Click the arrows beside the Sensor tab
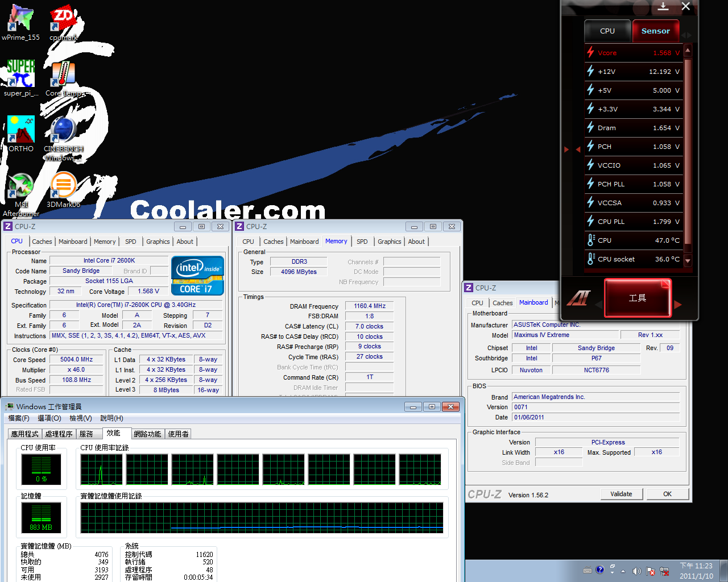 pyautogui.click(x=686, y=35)
